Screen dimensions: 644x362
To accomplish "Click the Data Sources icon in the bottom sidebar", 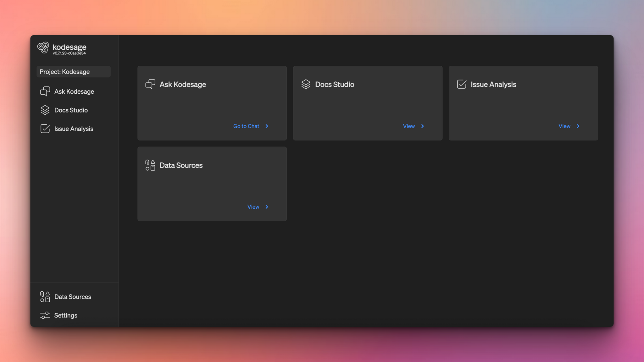I will click(x=44, y=297).
